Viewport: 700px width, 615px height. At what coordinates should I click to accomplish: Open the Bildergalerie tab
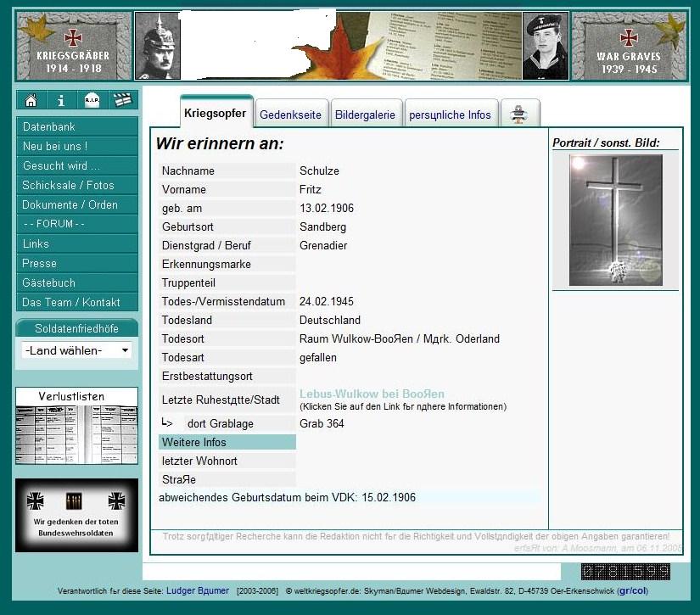click(365, 115)
